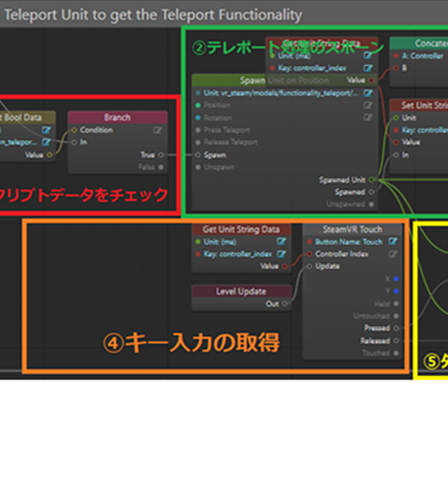Click the Out port of Level Update
Image resolution: width=448 pixels, height=477 pixels.
[x=285, y=304]
